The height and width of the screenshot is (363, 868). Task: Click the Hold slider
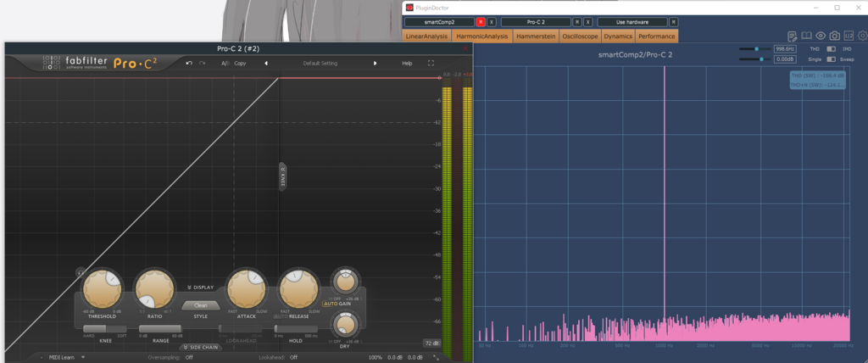pos(296,329)
